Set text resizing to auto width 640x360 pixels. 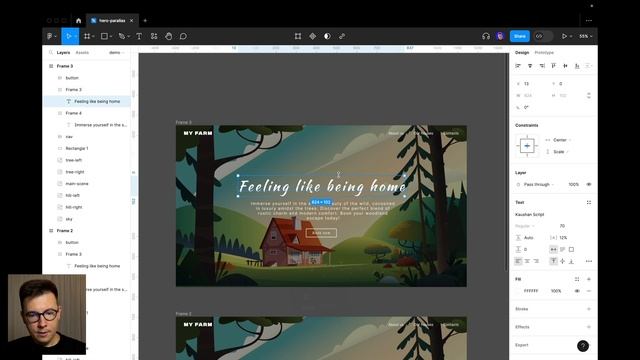pyautogui.click(x=553, y=249)
